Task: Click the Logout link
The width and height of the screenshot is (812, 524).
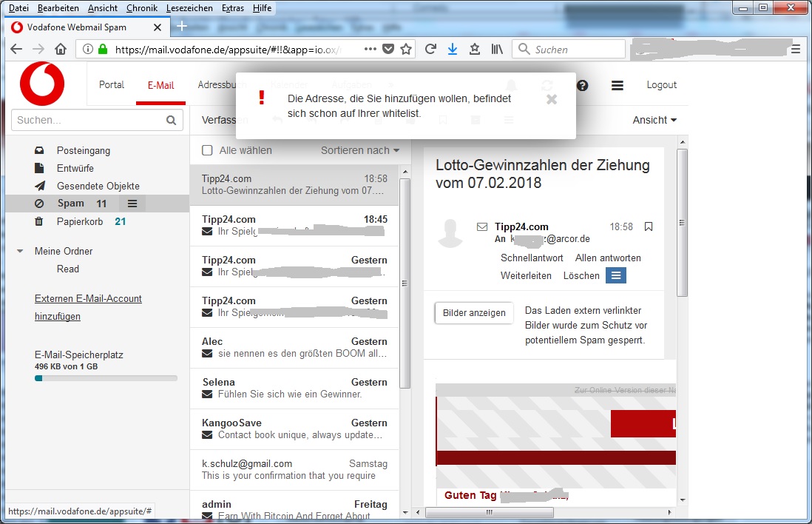Action: [661, 84]
